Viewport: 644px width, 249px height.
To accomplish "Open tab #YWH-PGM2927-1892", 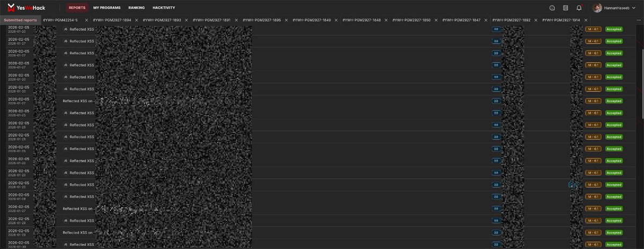I will pyautogui.click(x=511, y=20).
